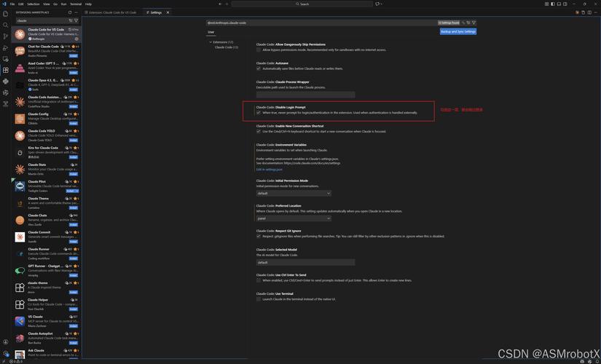Open the Explorer view in activity bar
This screenshot has height=364, width=601.
point(6,13)
